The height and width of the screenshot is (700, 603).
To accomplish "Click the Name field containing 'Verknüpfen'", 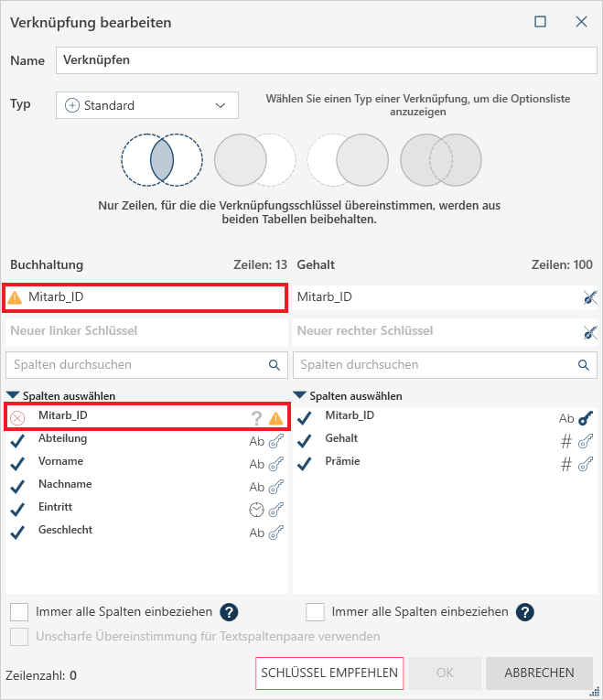I will [325, 59].
